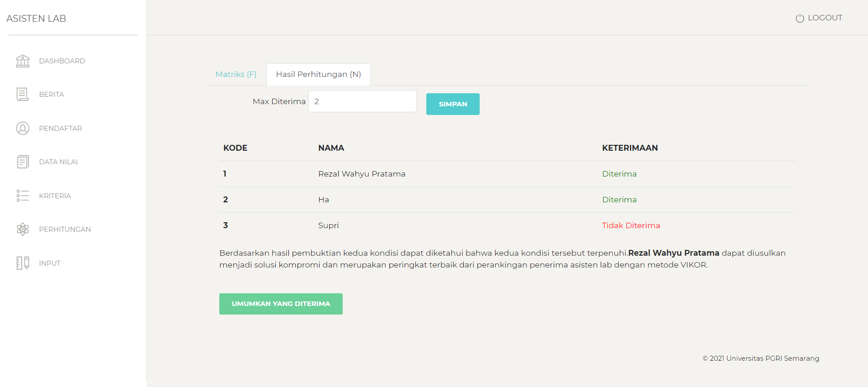Viewport: 868px width, 387px height.
Task: Click UMUMKAN YANG DITERIMA button
Action: 281,304
